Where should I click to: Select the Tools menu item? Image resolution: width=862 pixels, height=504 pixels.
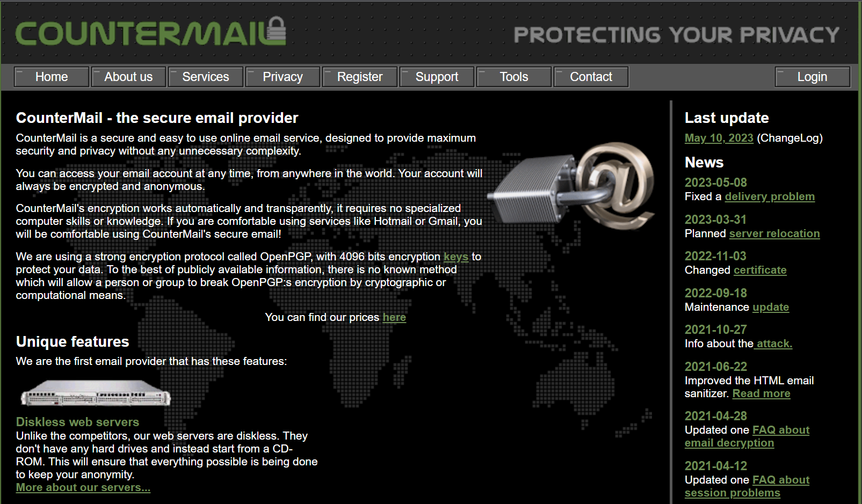[x=514, y=77]
